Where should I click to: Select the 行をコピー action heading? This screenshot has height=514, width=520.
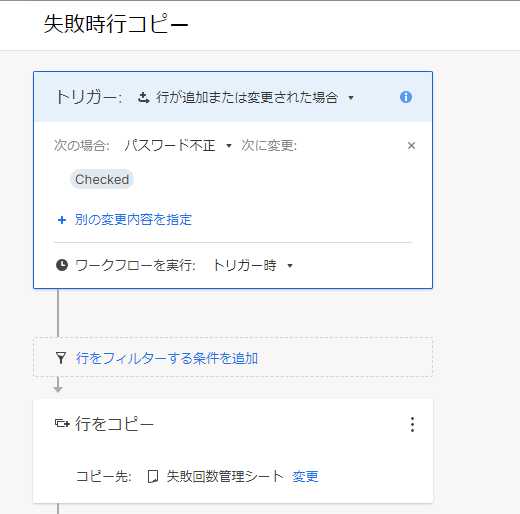coord(114,424)
